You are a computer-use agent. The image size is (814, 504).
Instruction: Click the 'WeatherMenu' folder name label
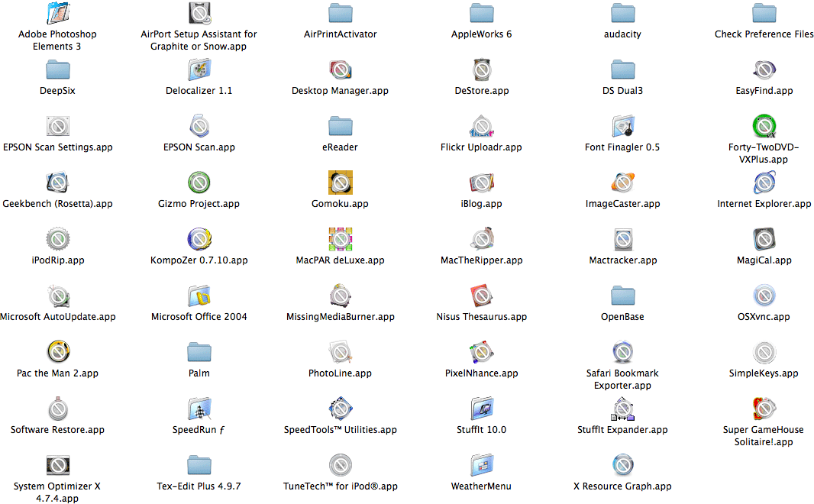point(481,486)
